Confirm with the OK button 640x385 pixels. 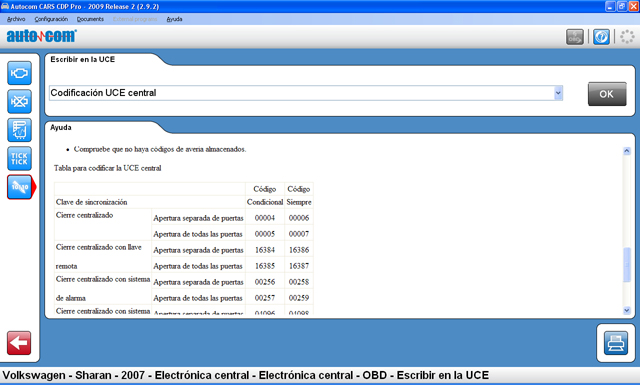(607, 94)
